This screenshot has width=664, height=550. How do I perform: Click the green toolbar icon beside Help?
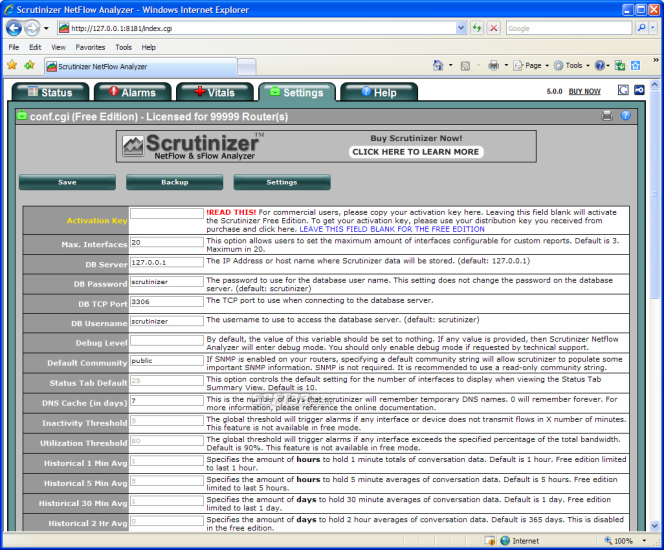pyautogui.click(x=620, y=66)
